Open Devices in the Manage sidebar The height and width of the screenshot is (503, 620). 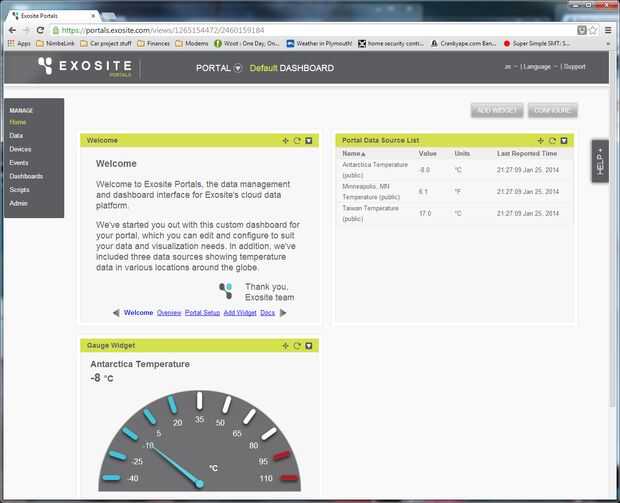(20, 149)
